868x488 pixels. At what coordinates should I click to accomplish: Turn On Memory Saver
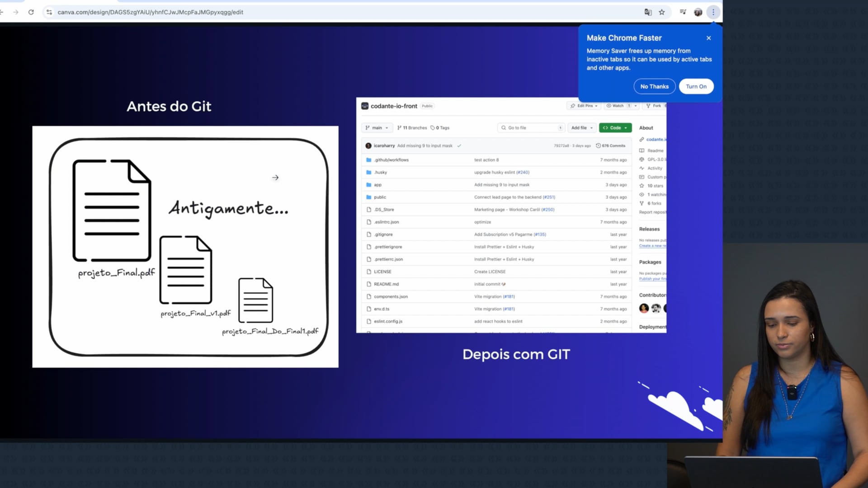click(696, 86)
